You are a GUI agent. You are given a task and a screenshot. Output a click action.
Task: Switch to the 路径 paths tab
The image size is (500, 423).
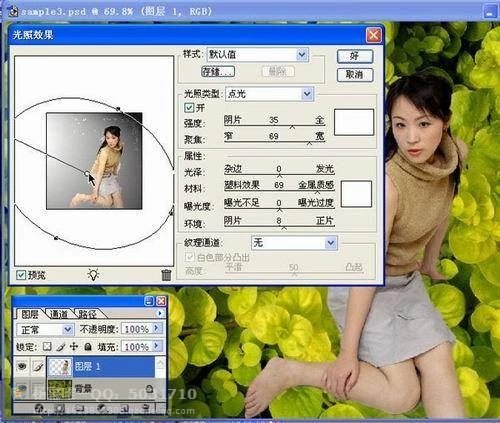click(x=87, y=314)
